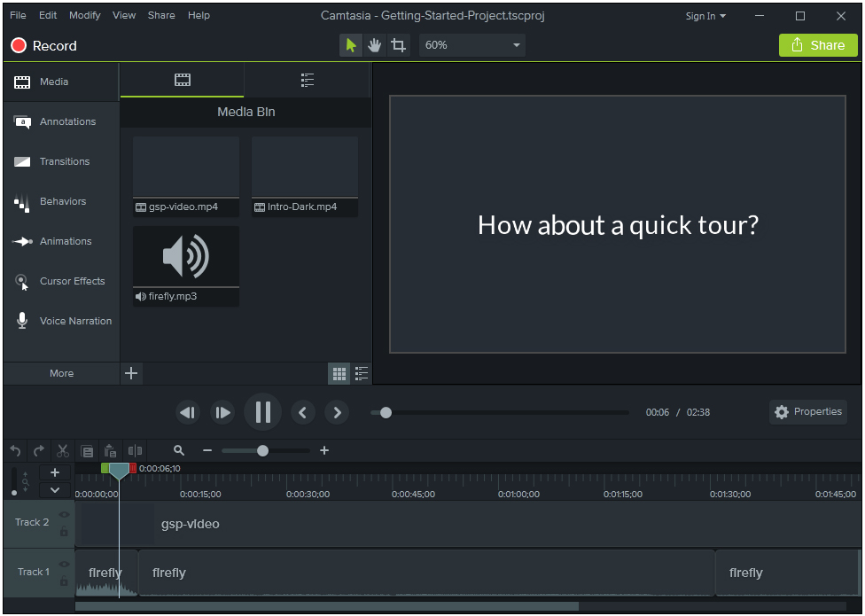Screen dimensions: 865x616
Task: Open Behaviors in the sidebar
Action: point(61,201)
